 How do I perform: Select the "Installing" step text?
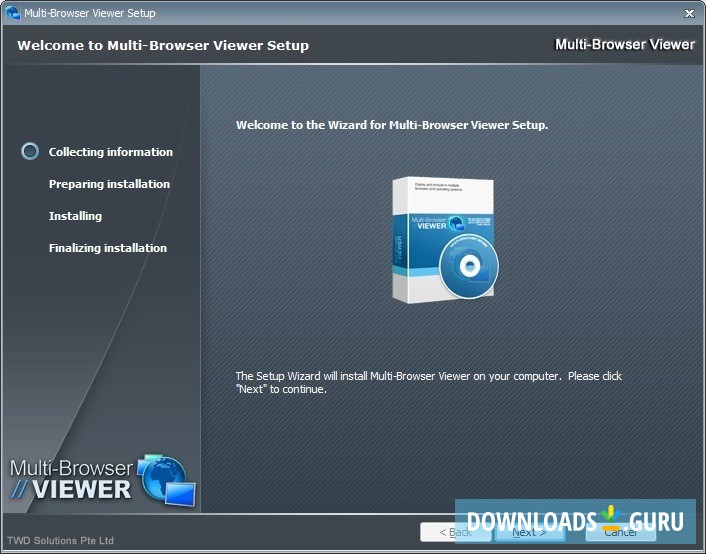[75, 216]
